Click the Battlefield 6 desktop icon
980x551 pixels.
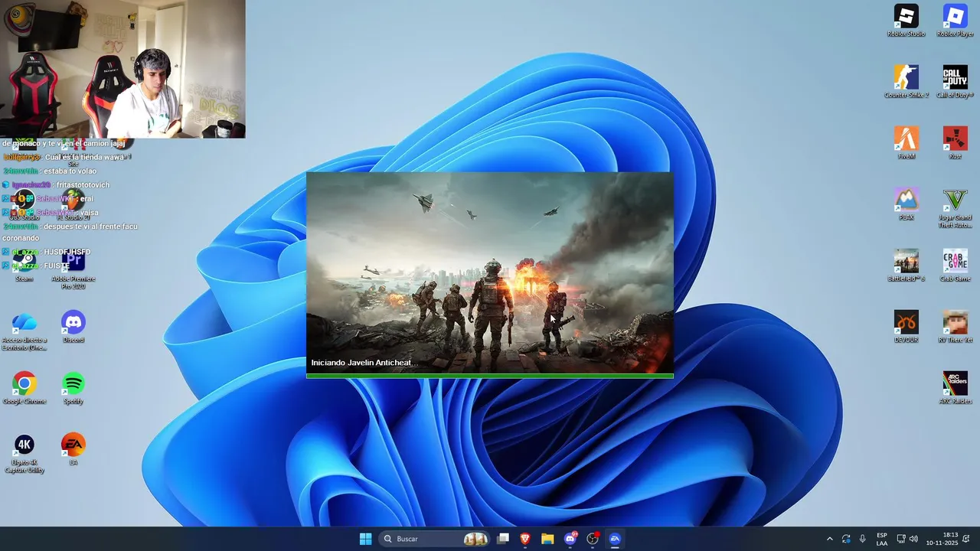(906, 266)
